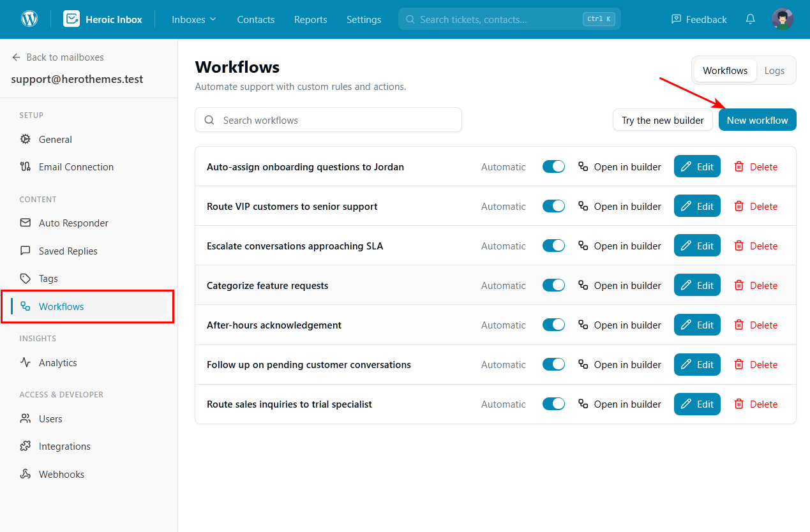The height and width of the screenshot is (532, 810).
Task: Click the 'support@herothemes.test' mailbox title
Action: pos(77,80)
